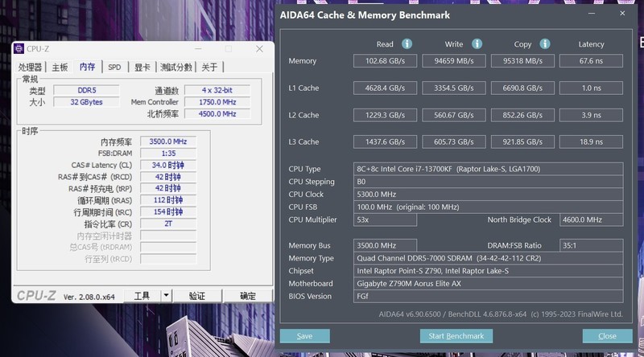The width and height of the screenshot is (644, 357).
Task: Open the SPD tab in CPU-Z
Action: [114, 68]
